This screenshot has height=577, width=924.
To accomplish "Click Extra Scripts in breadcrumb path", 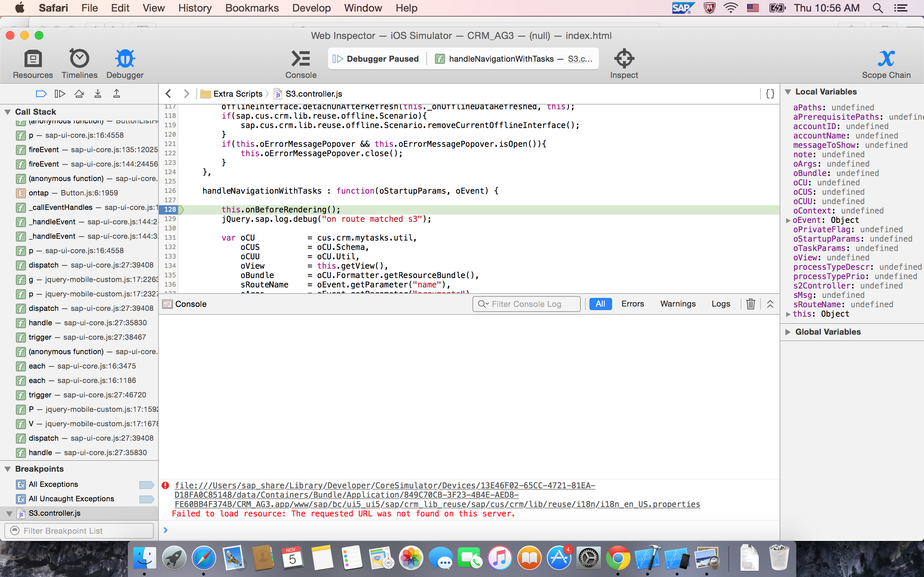I will pyautogui.click(x=237, y=93).
